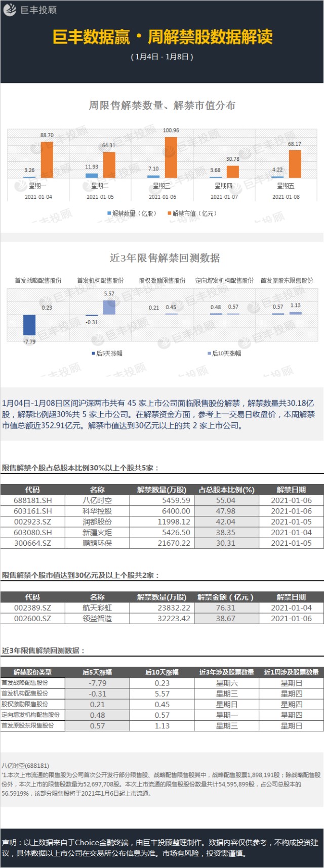Click the 近3年涉及股票数量 column header
Image resolution: width=324 pixels, height=868 pixels.
[x=226, y=672]
